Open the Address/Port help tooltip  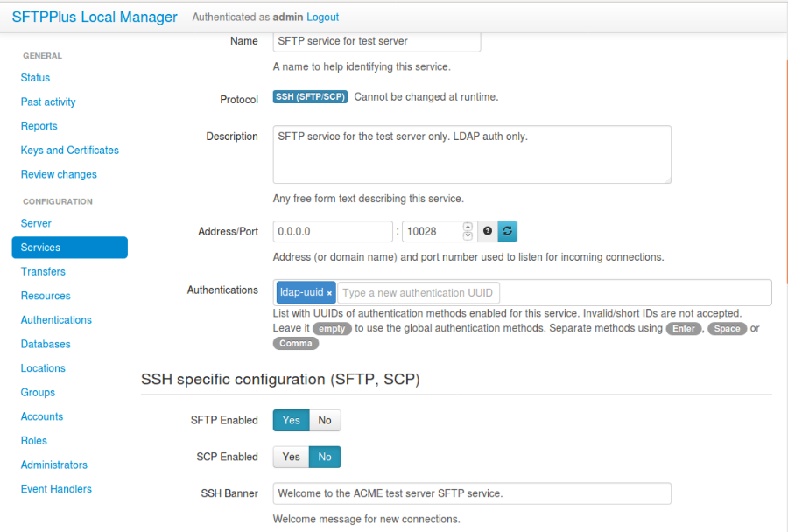pos(489,231)
